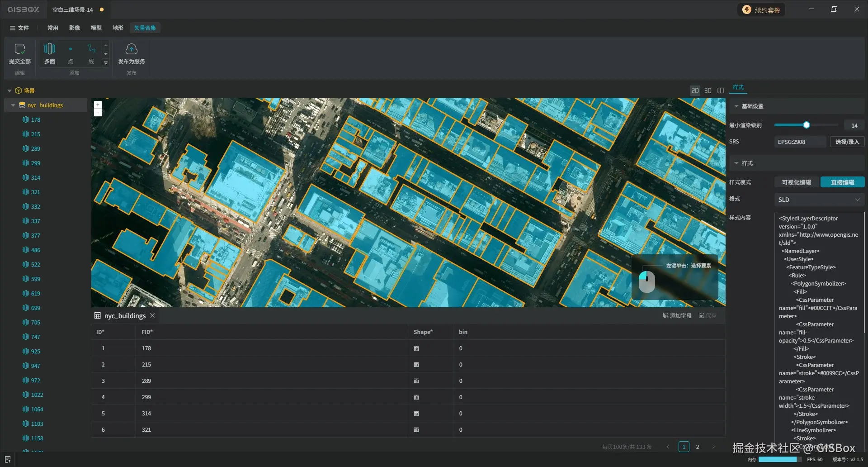868x467 pixels.
Task: Click the 续约套餐 lightning icon
Action: click(747, 10)
